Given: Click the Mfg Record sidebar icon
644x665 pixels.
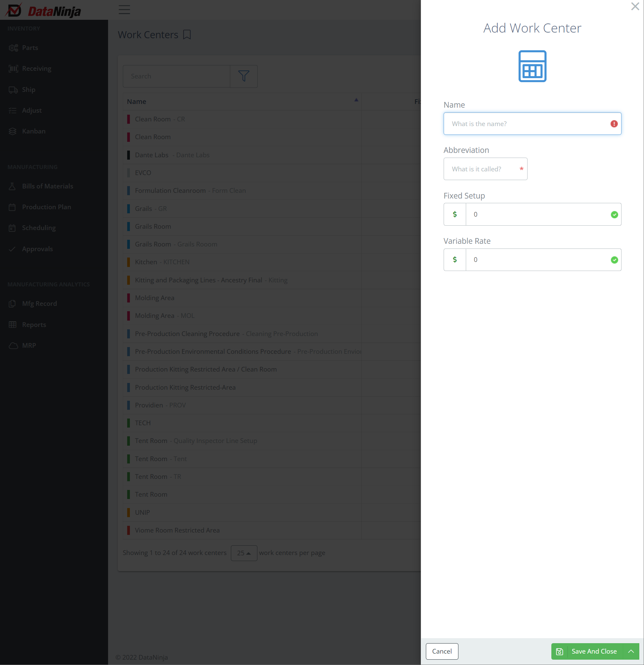Looking at the screenshot, I should click(12, 304).
